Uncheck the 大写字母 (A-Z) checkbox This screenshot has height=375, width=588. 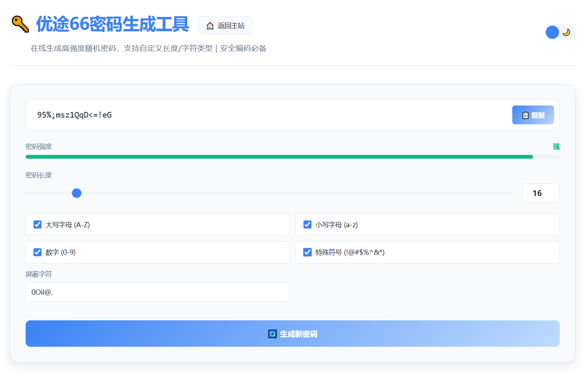[38, 225]
